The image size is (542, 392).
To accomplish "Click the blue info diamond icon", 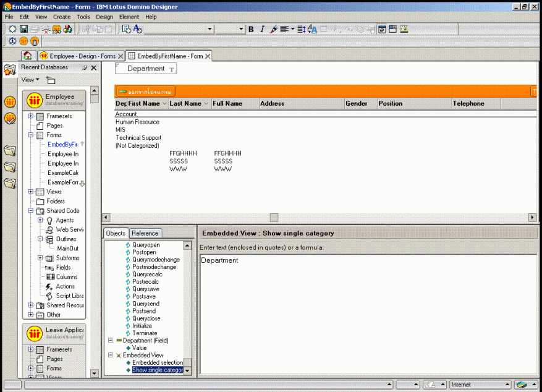I will click(12, 41).
